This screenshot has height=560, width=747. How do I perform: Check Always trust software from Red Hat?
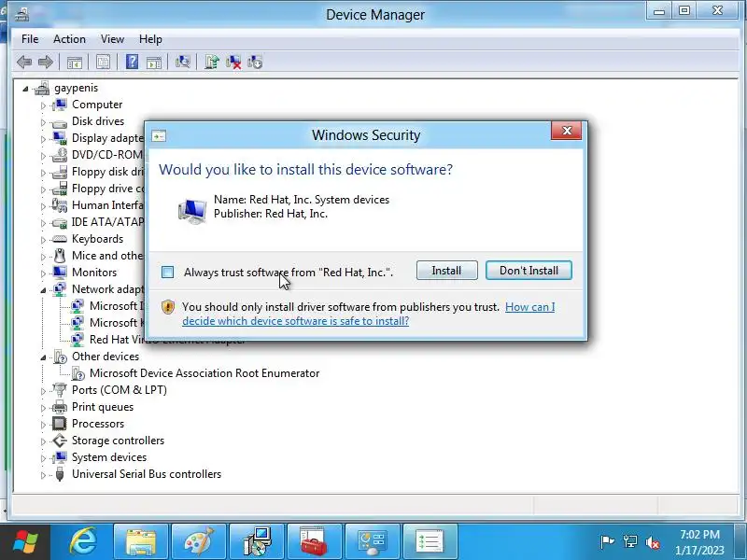pyautogui.click(x=168, y=273)
